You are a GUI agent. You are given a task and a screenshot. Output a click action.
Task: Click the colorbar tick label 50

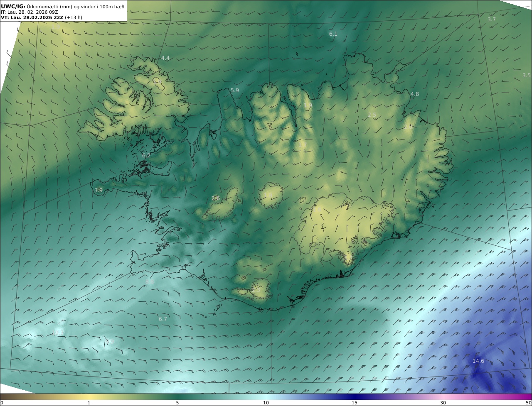tap(529, 403)
